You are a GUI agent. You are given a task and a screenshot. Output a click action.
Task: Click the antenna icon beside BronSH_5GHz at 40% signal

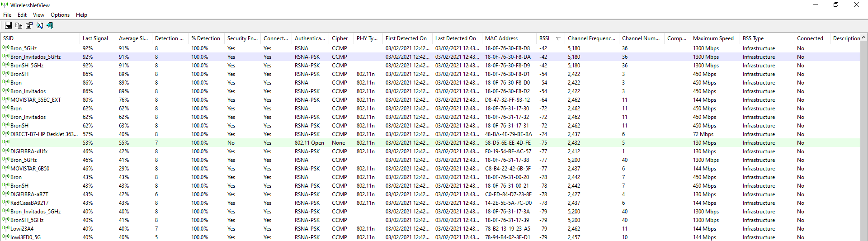pos(6,220)
